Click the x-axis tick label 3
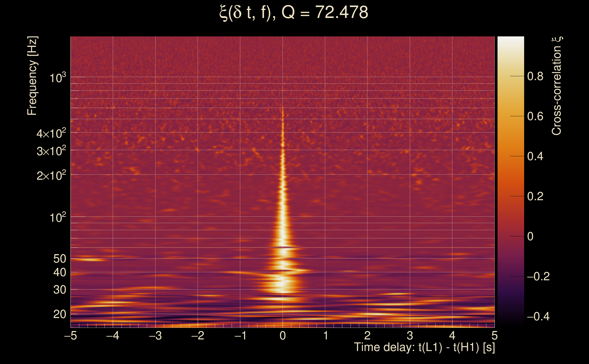 click(x=410, y=336)
